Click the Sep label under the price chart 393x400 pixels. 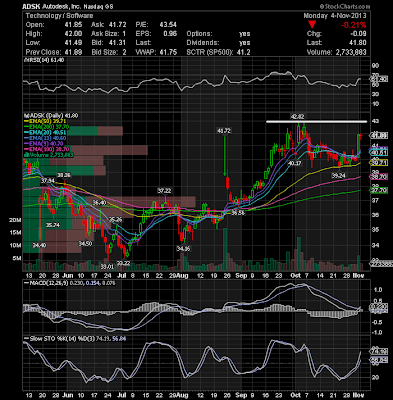(241, 276)
